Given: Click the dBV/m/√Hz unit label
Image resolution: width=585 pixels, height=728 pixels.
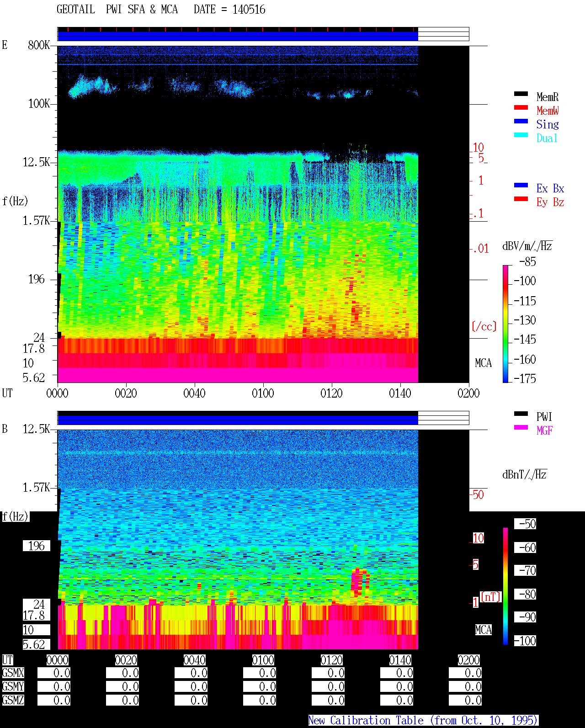Looking at the screenshot, I should (x=527, y=246).
